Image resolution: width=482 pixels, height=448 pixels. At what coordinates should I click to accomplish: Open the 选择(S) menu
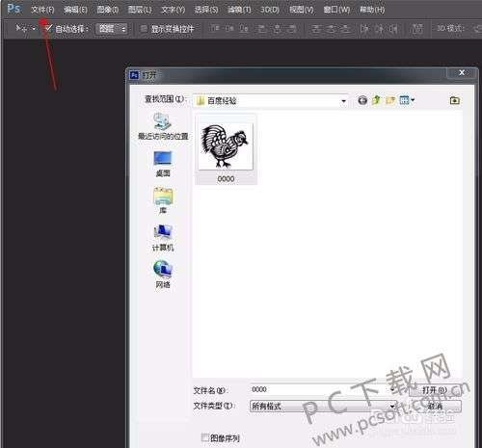[x=206, y=10]
